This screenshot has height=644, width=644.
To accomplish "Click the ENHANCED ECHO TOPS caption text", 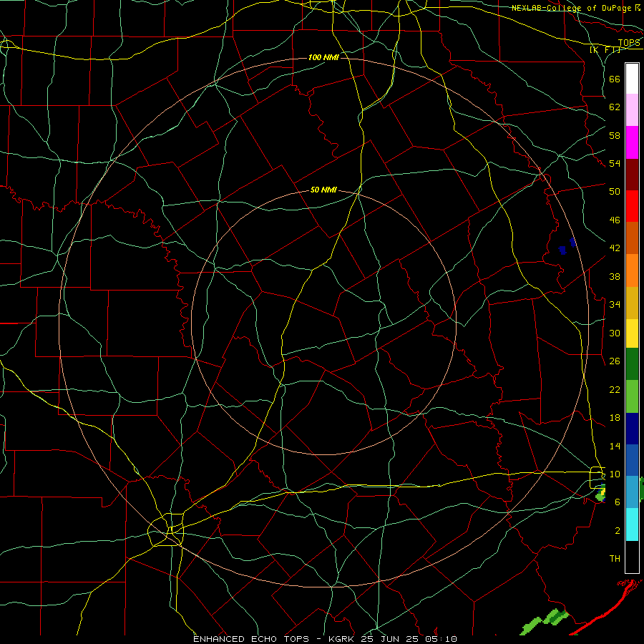I will (251, 639).
